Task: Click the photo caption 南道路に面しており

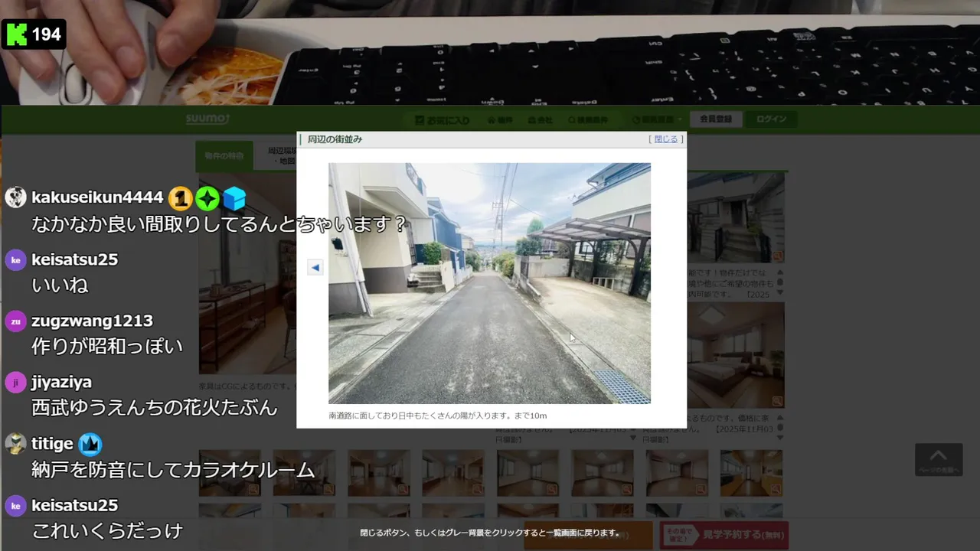Action: [437, 416]
